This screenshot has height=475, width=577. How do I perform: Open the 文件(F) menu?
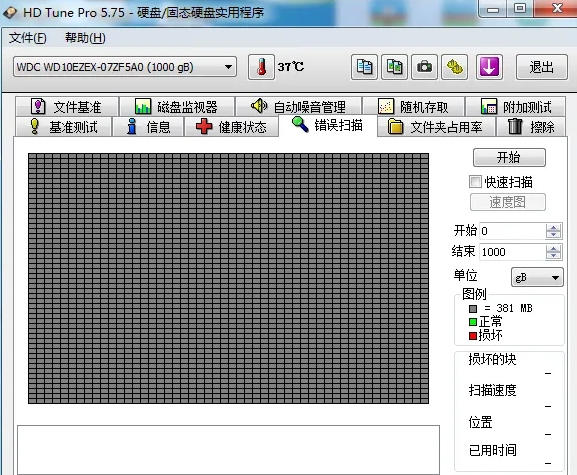28,38
